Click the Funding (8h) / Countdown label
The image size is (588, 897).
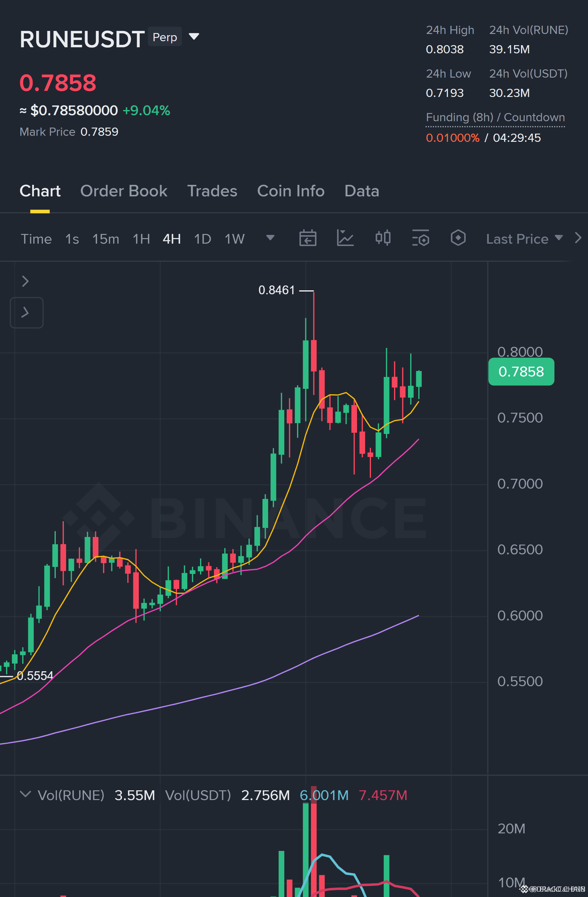[x=495, y=117]
